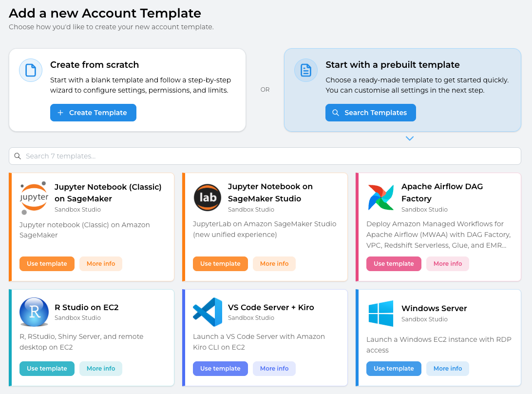
Task: Use template for Jupyter Notebook (Classic)
Action: click(x=47, y=264)
